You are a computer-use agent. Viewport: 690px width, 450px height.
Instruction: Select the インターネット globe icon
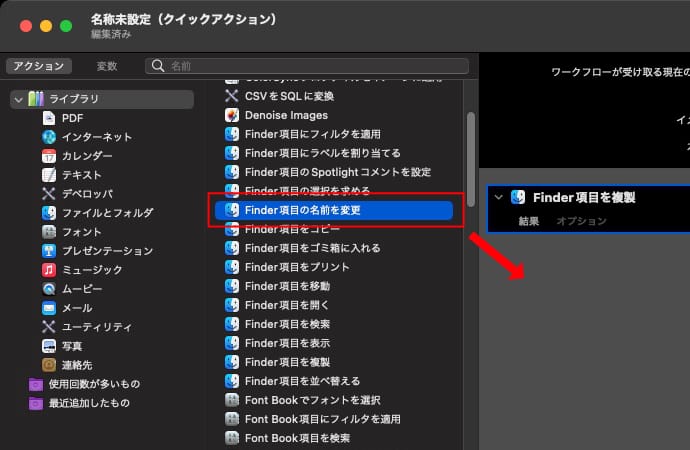[49, 137]
